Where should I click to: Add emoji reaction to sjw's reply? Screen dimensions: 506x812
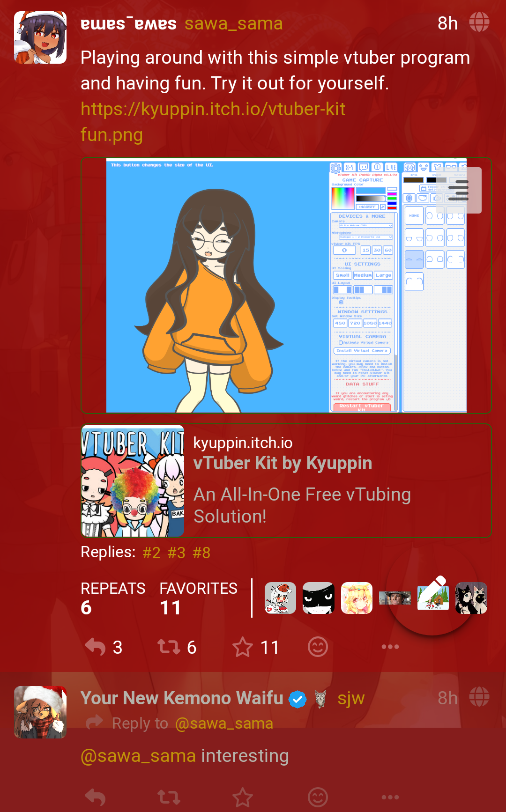coord(318,797)
